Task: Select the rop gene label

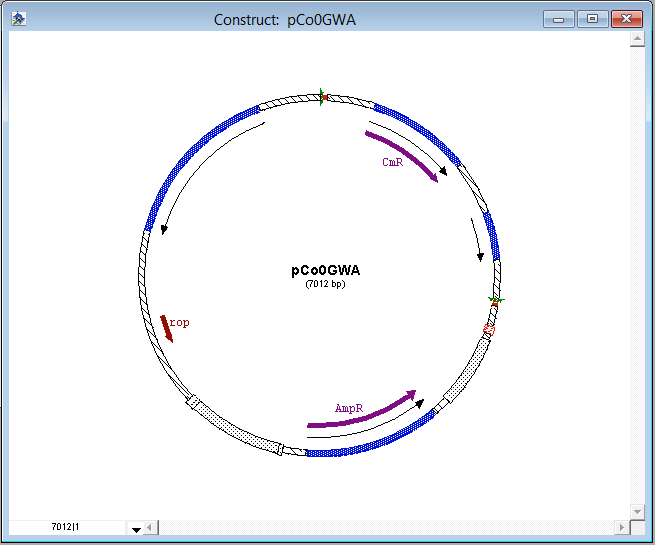Action: click(x=180, y=322)
